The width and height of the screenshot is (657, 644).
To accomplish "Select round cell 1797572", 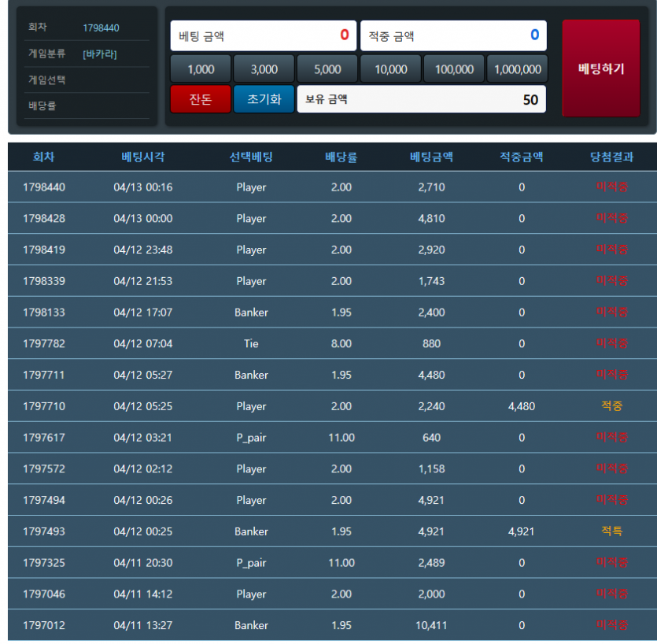I will (x=44, y=468).
